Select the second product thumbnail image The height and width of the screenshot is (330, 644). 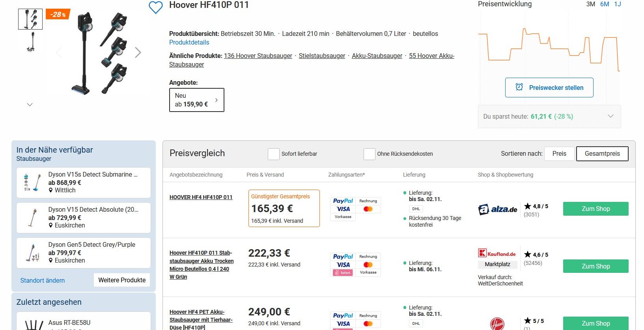(x=30, y=42)
